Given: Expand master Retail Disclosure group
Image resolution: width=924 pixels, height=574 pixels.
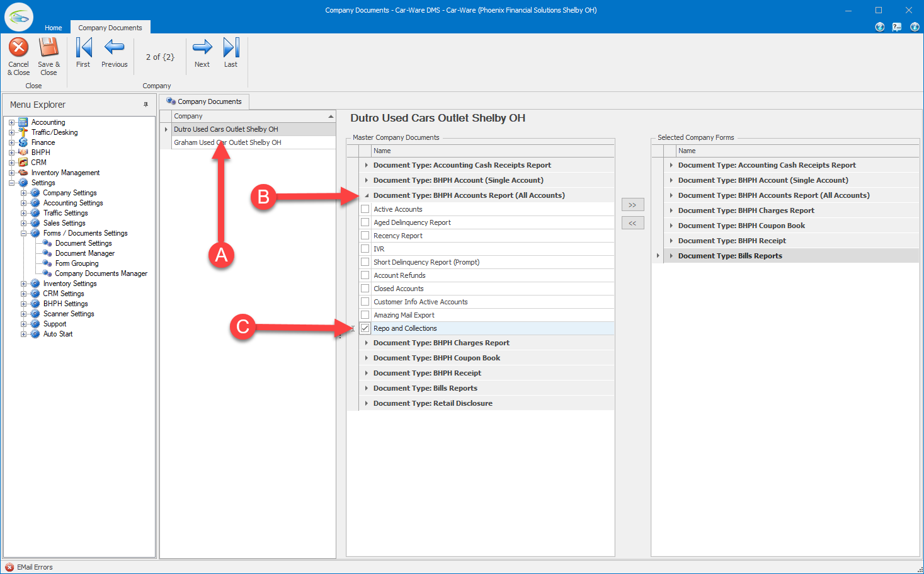Looking at the screenshot, I should (x=367, y=403).
